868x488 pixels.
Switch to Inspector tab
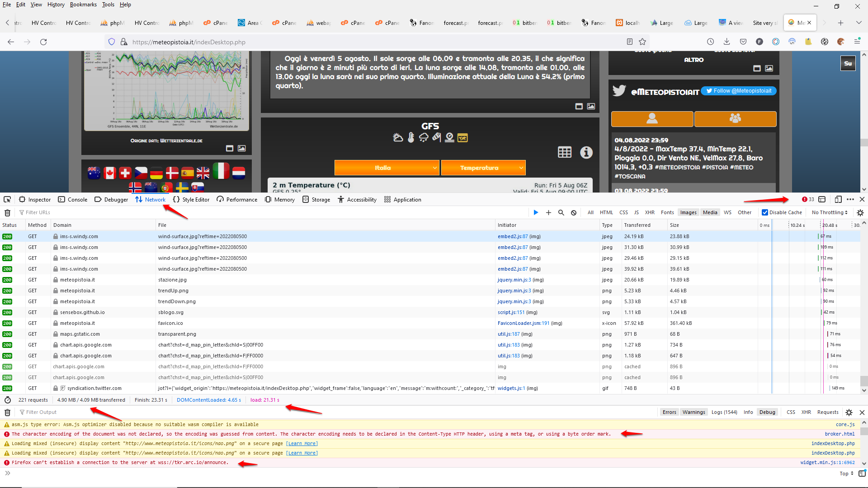35,199
